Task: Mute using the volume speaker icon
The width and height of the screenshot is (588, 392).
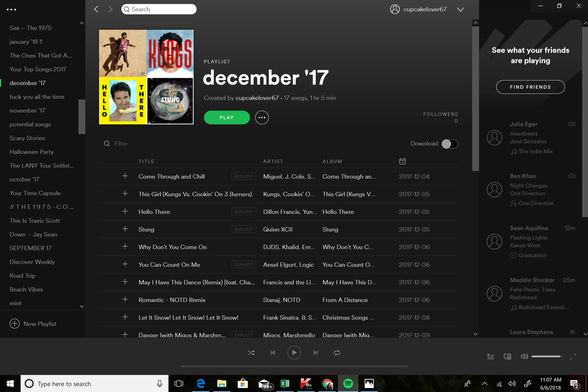Action: coord(524,357)
